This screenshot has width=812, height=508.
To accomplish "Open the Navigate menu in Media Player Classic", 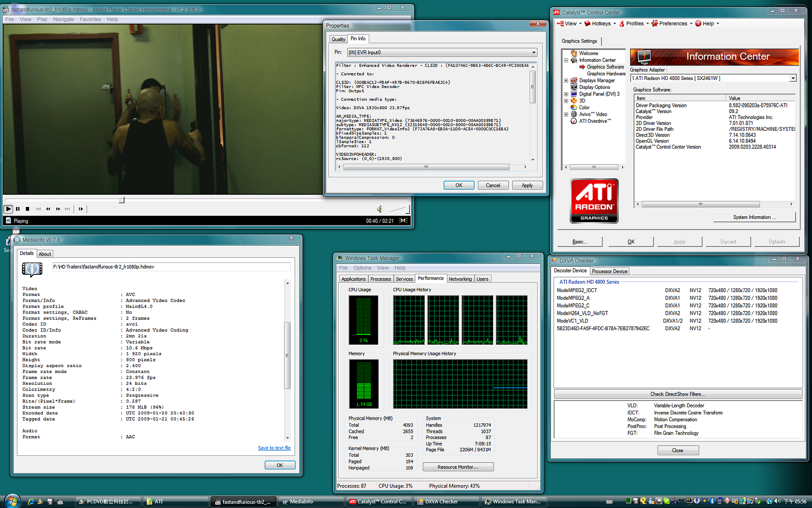I will [x=63, y=19].
